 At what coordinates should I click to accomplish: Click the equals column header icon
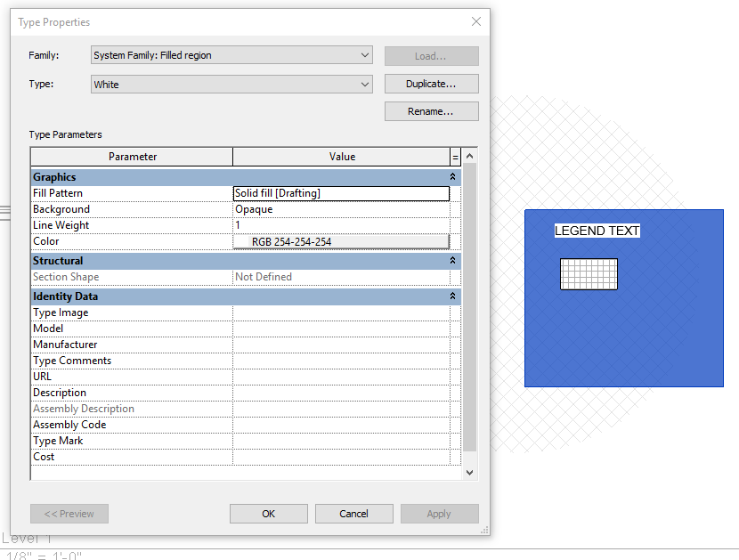[x=455, y=155]
